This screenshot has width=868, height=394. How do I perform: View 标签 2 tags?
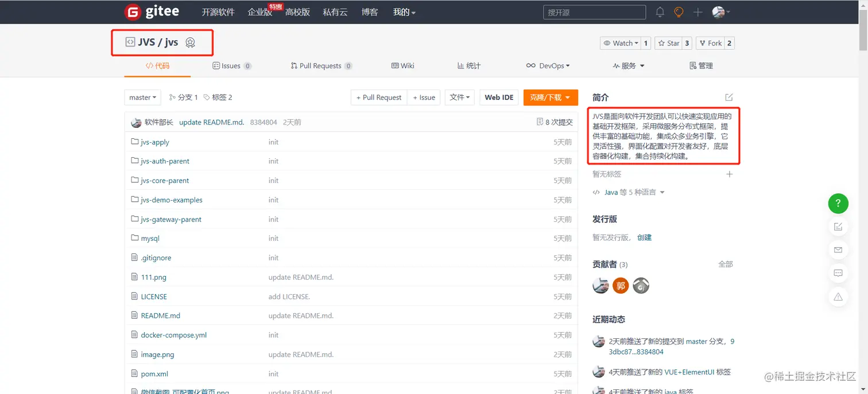point(218,97)
